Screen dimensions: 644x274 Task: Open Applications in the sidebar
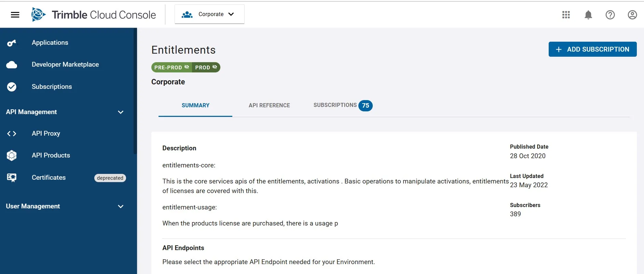click(x=50, y=43)
